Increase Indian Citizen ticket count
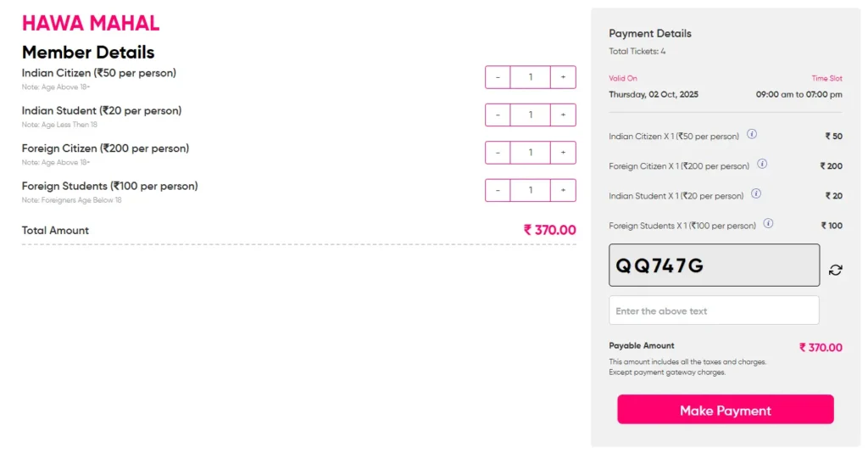Viewport: 868px width, 453px height. click(x=563, y=77)
